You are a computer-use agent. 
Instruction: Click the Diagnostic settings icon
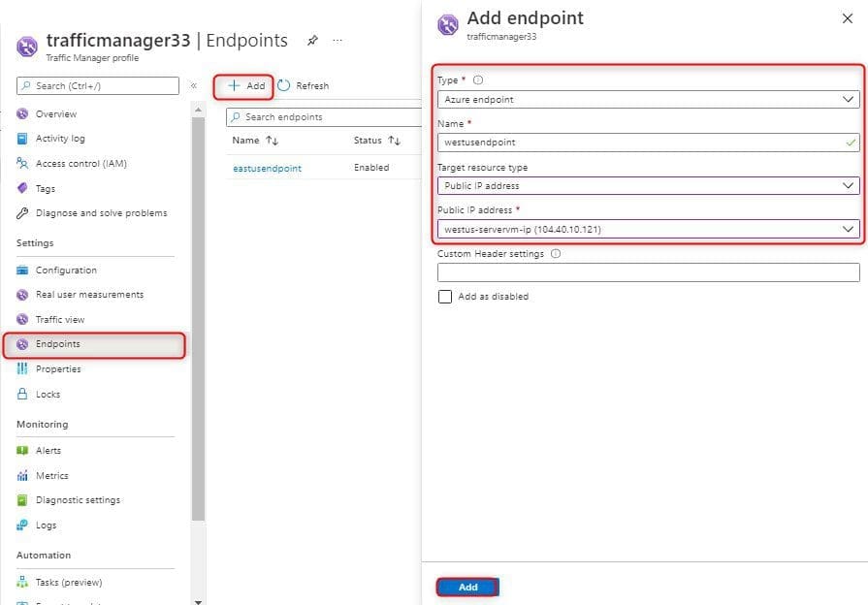point(22,500)
